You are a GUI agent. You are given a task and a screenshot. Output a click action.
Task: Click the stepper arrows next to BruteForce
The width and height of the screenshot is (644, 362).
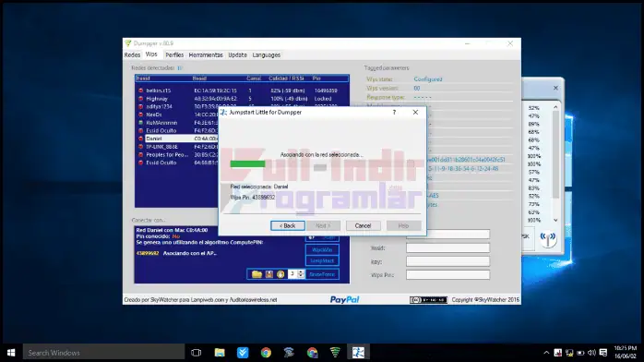[x=301, y=274]
